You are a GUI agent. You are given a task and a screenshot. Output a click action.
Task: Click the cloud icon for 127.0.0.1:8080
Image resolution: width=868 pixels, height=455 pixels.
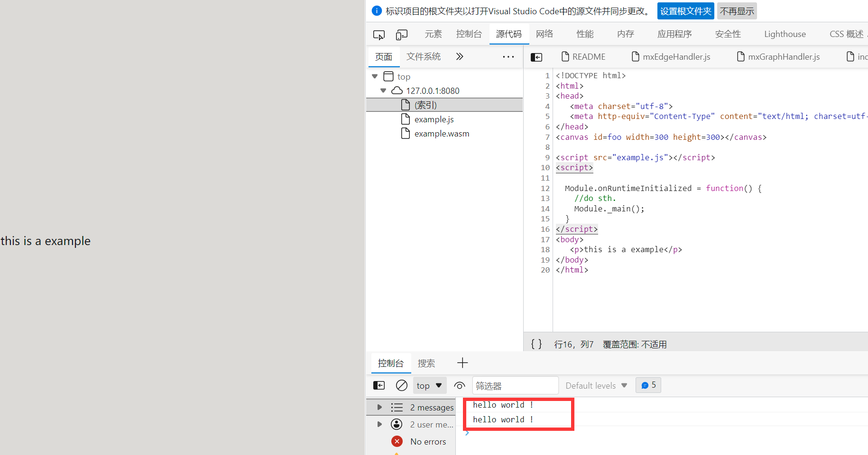[x=397, y=91]
